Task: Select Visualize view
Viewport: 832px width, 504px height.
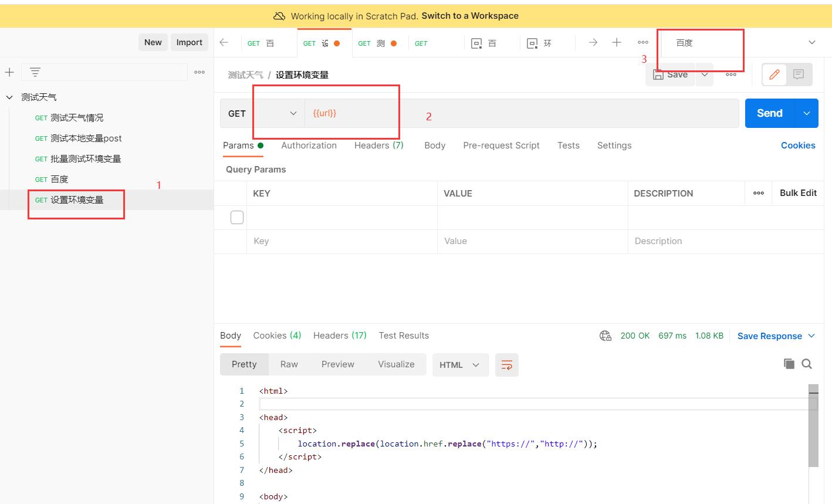Action: click(396, 364)
